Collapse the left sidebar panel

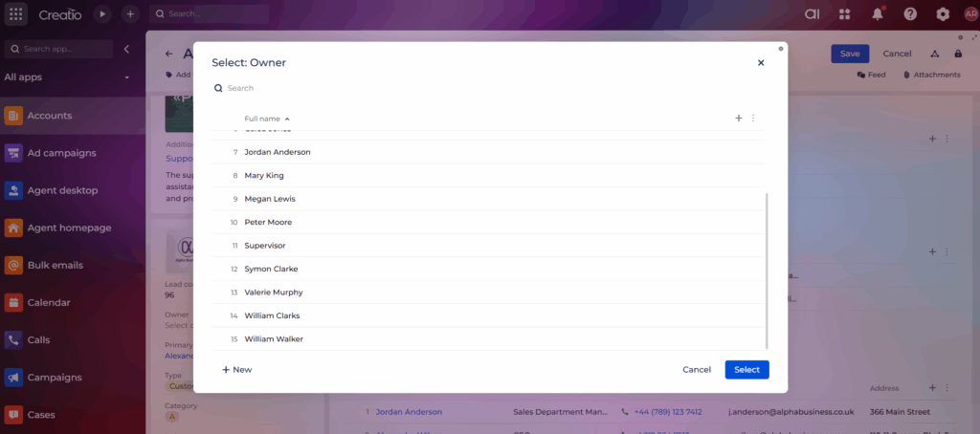coord(126,49)
